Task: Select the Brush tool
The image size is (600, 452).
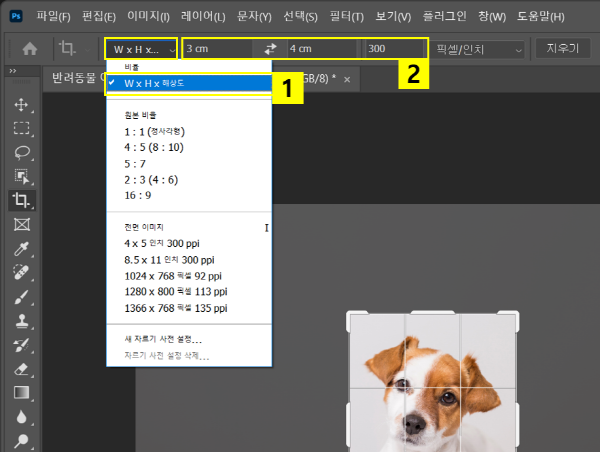Action: coord(21,297)
